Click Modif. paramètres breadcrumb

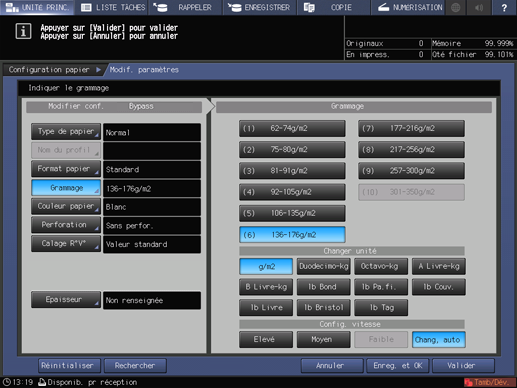click(x=144, y=70)
